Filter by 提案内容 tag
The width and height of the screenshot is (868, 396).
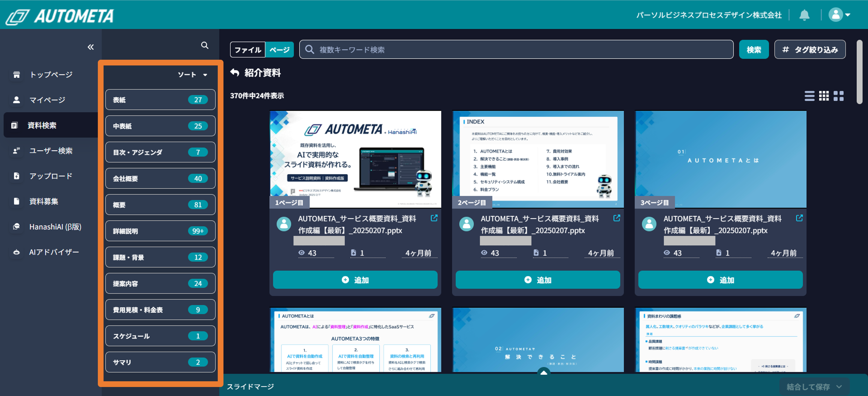pos(161,283)
